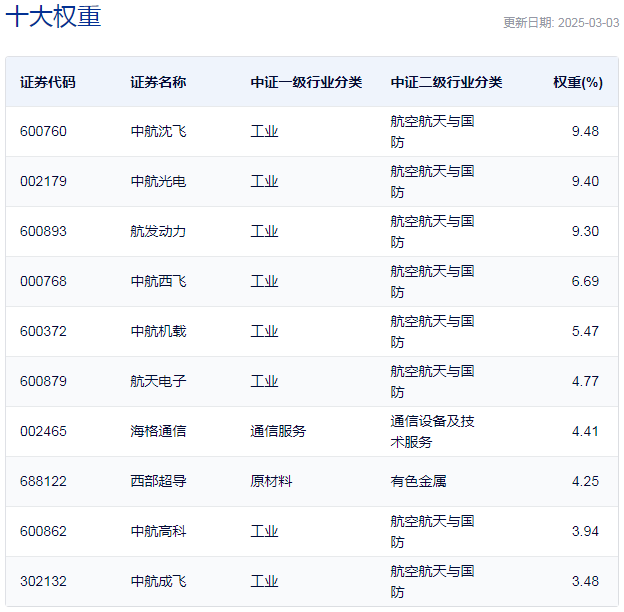Click the 中证一级行业分类 column header
The height and width of the screenshot is (612, 624).
tap(306, 82)
